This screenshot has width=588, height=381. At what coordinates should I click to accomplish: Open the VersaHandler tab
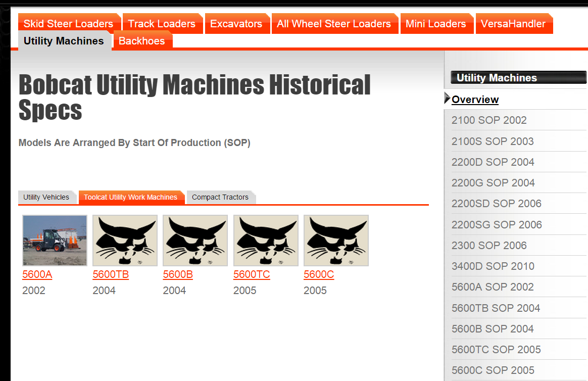coord(514,24)
